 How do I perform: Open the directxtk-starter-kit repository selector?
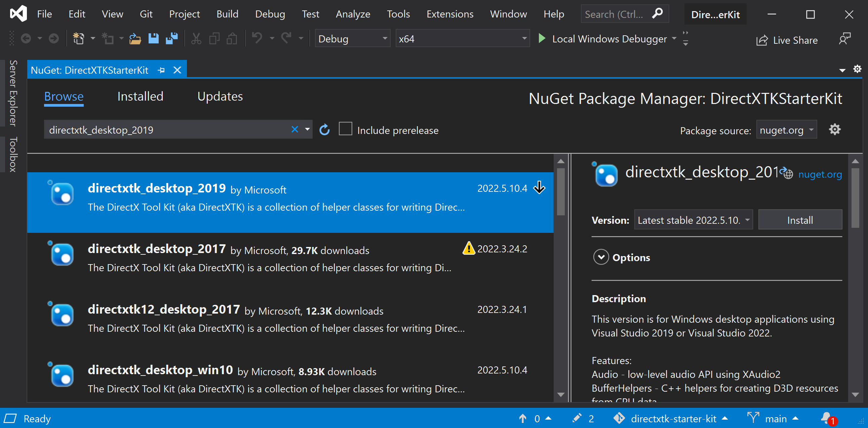point(671,419)
